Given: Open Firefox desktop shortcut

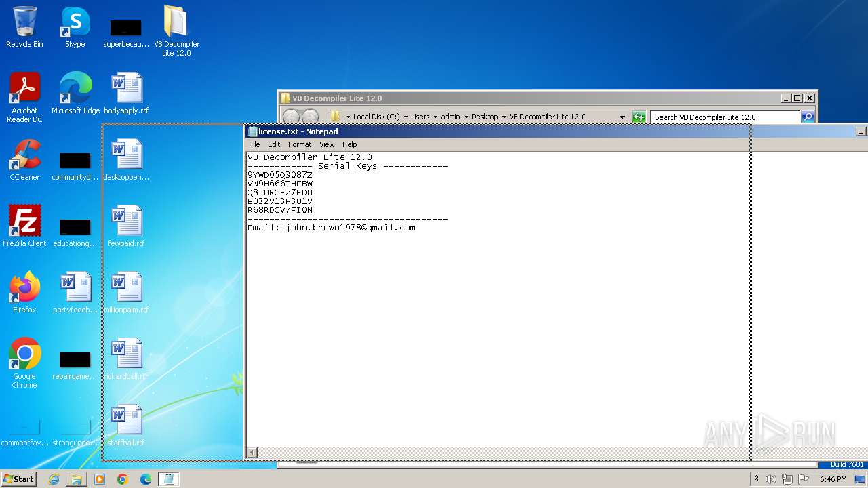Looking at the screenshot, I should (x=24, y=293).
